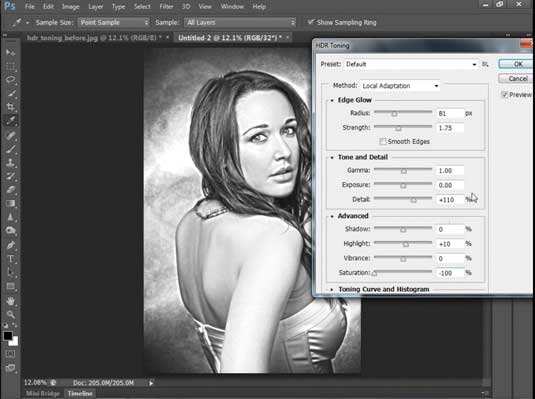Click the Radius value field
The image size is (535, 399).
tap(450, 113)
